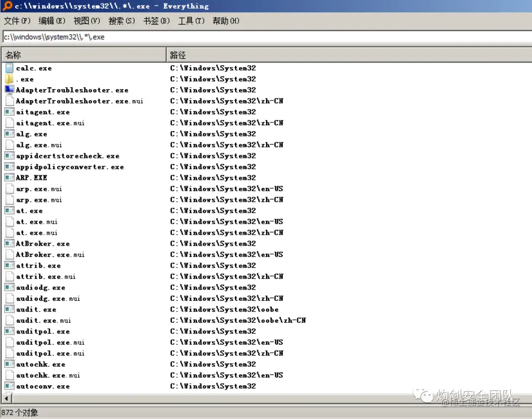The width and height of the screenshot is (532, 419).
Task: Click the calc.exe calculator icon
Action: [x=9, y=68]
